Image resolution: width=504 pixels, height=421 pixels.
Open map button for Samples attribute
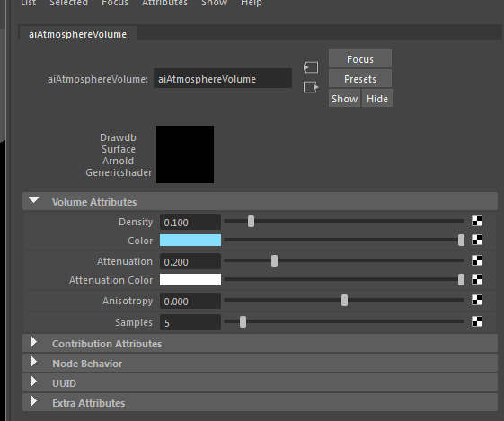(x=477, y=321)
